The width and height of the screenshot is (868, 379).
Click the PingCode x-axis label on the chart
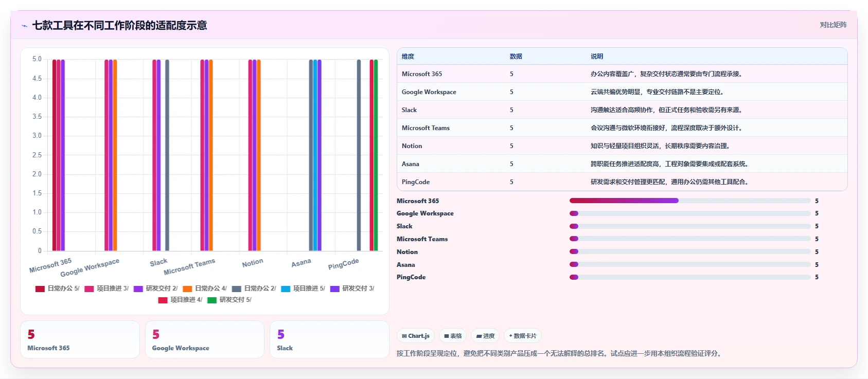(343, 264)
